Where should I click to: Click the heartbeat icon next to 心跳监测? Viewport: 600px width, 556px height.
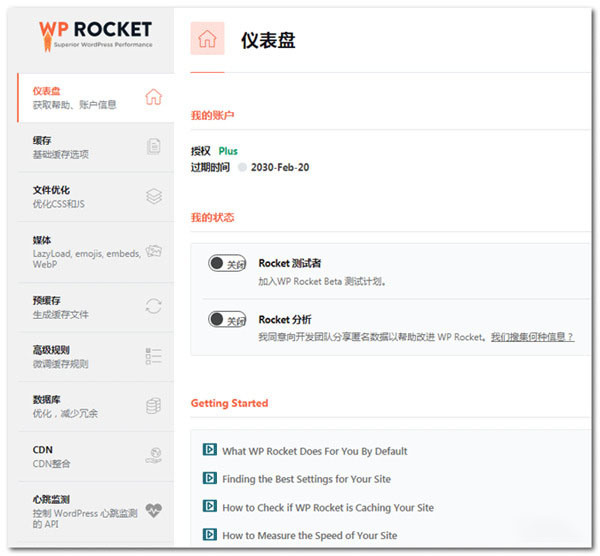tap(154, 510)
